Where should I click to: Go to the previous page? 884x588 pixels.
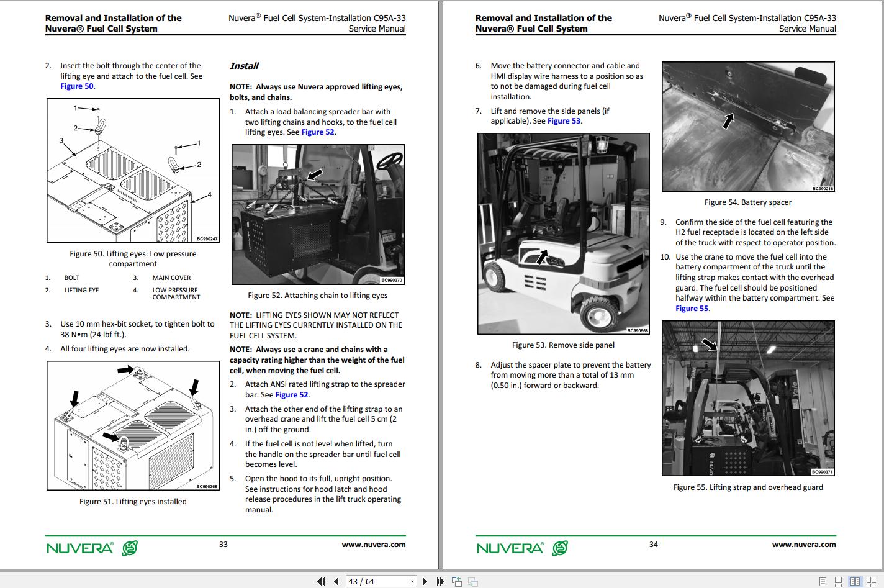point(336,581)
